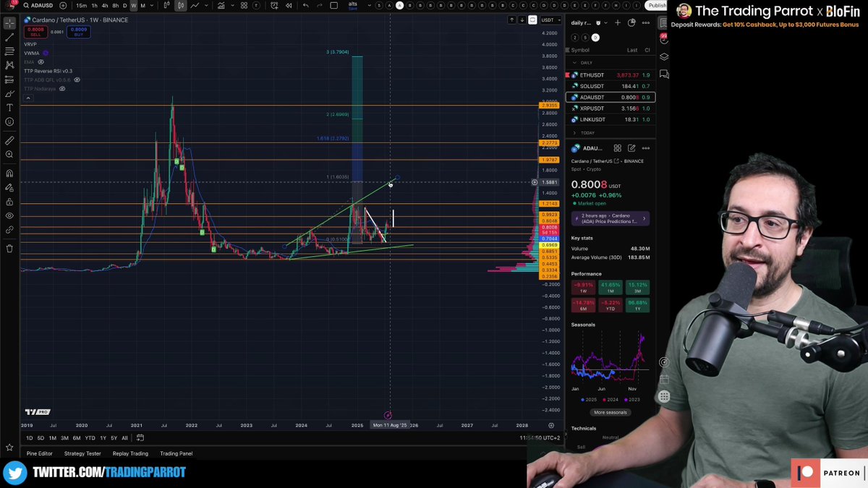
Task: Redo the last chart action
Action: click(x=320, y=6)
